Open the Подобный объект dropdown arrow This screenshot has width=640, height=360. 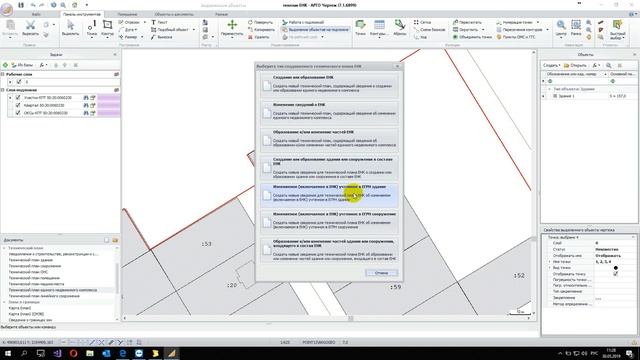[193, 29]
